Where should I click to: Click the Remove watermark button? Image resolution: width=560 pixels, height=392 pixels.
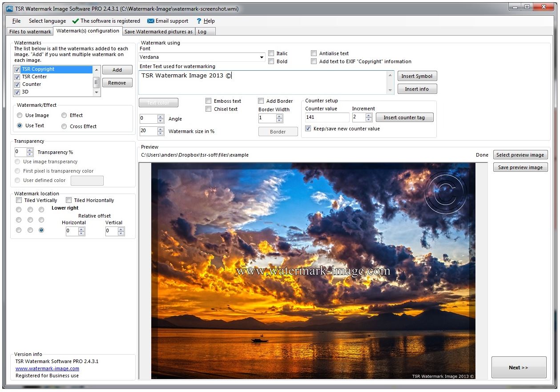point(117,83)
